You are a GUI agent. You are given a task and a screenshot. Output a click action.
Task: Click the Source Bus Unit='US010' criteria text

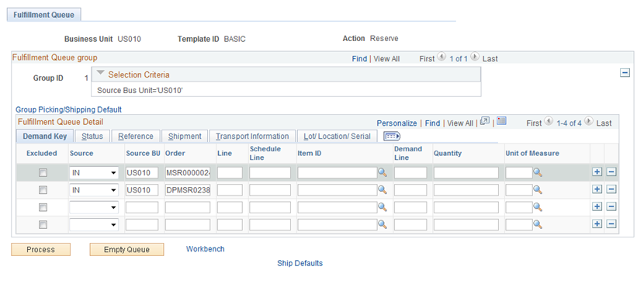click(140, 90)
